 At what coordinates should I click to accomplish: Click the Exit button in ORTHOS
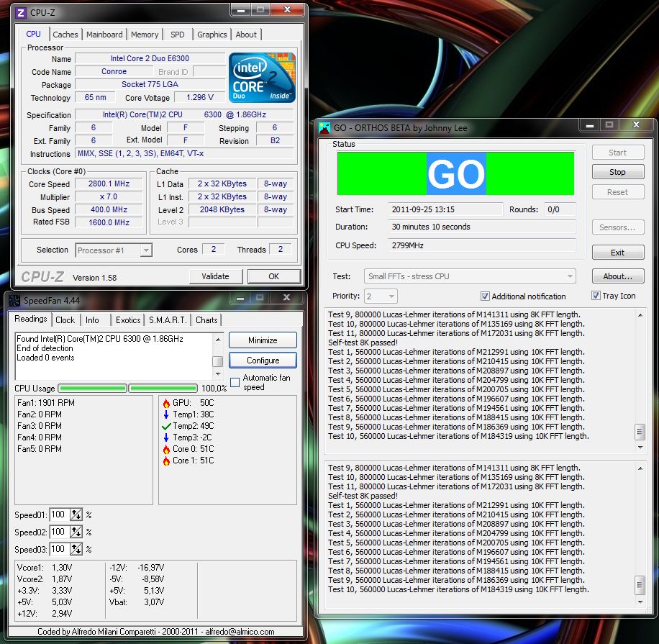pyautogui.click(x=617, y=253)
